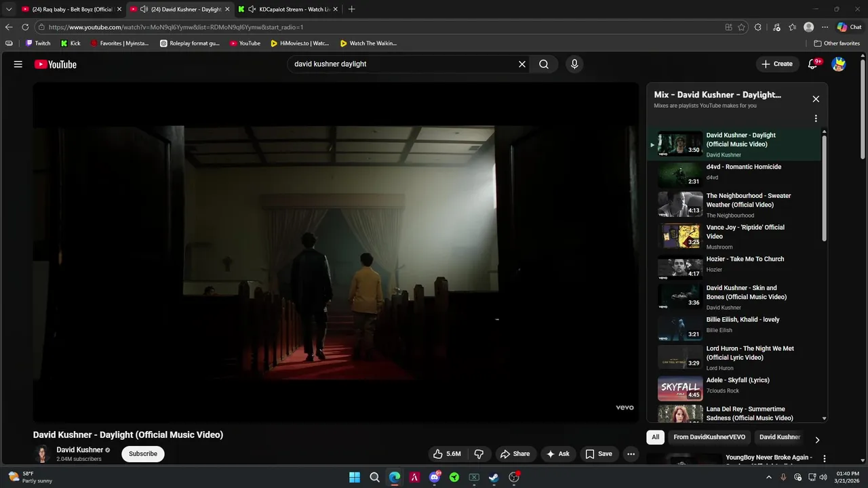
Task: Select the All filter chip
Action: (x=655, y=437)
